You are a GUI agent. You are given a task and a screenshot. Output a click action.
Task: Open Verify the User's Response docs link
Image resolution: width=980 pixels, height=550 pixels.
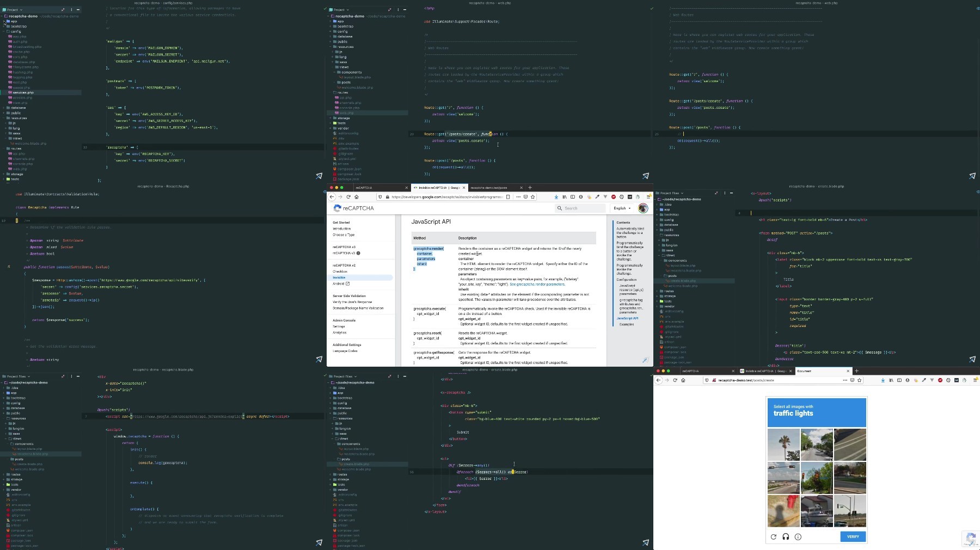click(352, 302)
